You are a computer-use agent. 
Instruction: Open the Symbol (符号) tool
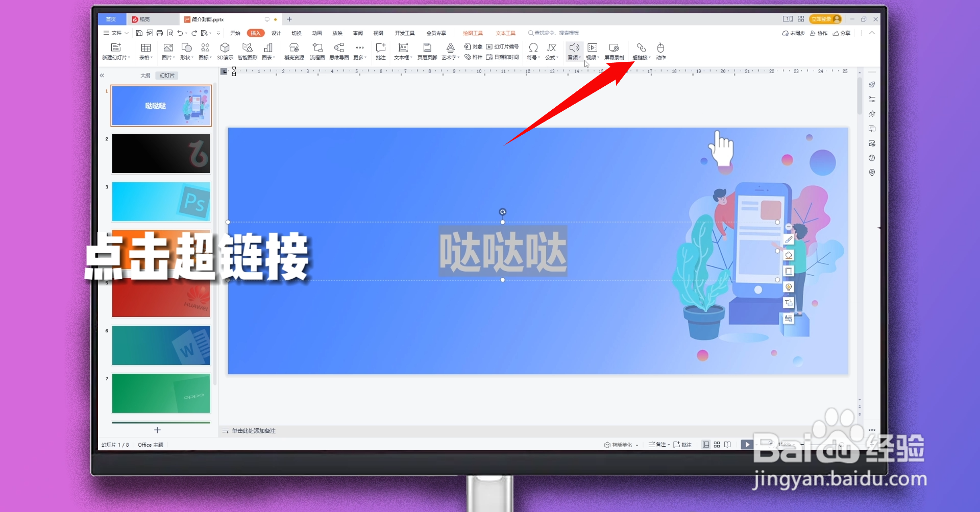pos(533,51)
